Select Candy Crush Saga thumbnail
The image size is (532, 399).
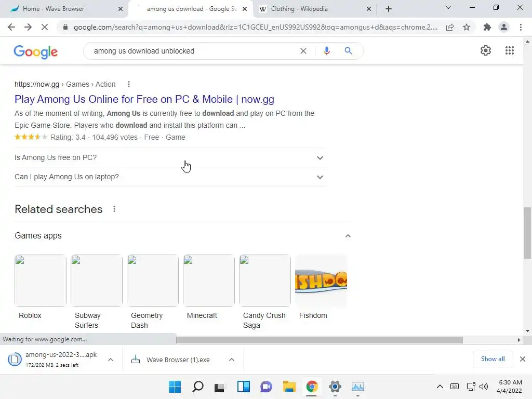point(265,280)
